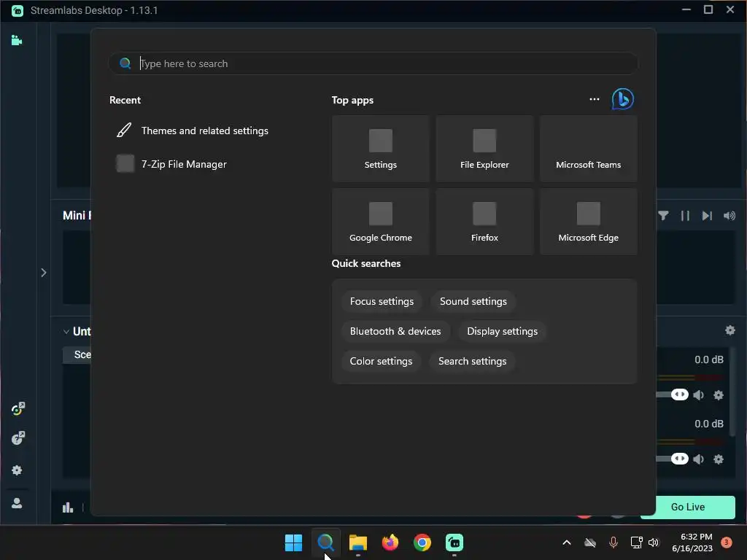Launch Settings from Top apps
The width and height of the screenshot is (747, 560).
[x=380, y=149]
